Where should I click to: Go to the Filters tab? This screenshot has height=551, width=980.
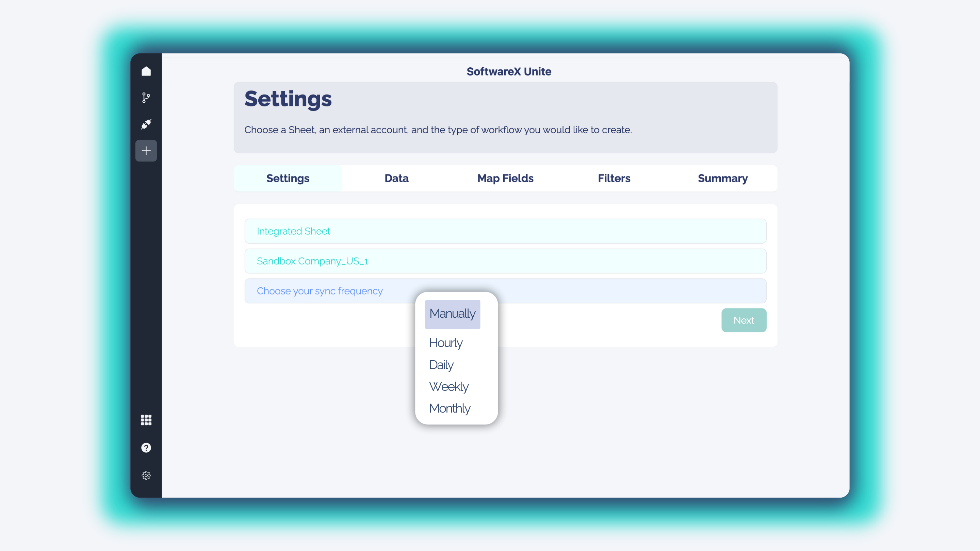point(614,178)
